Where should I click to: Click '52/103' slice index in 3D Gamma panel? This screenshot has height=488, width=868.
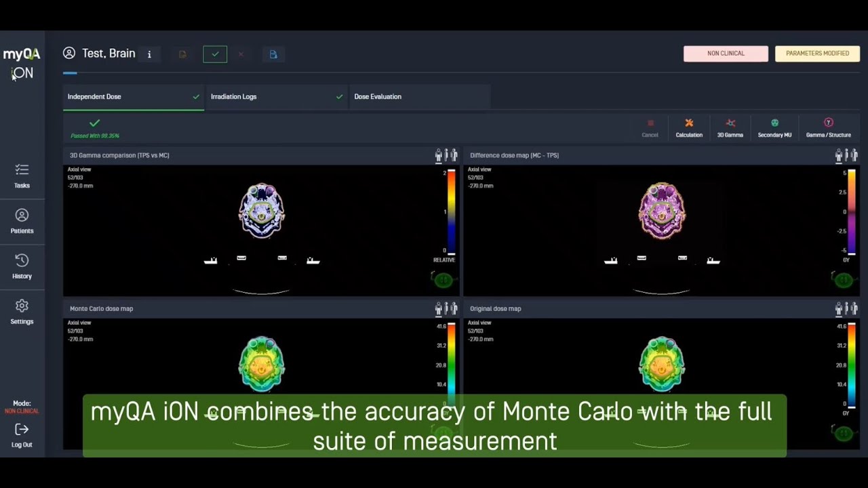coord(75,178)
